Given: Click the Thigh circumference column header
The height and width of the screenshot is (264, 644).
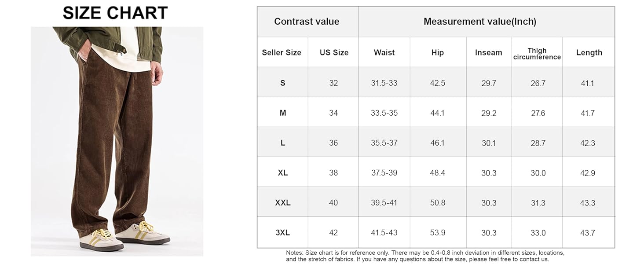Looking at the screenshot, I should coord(537,54).
